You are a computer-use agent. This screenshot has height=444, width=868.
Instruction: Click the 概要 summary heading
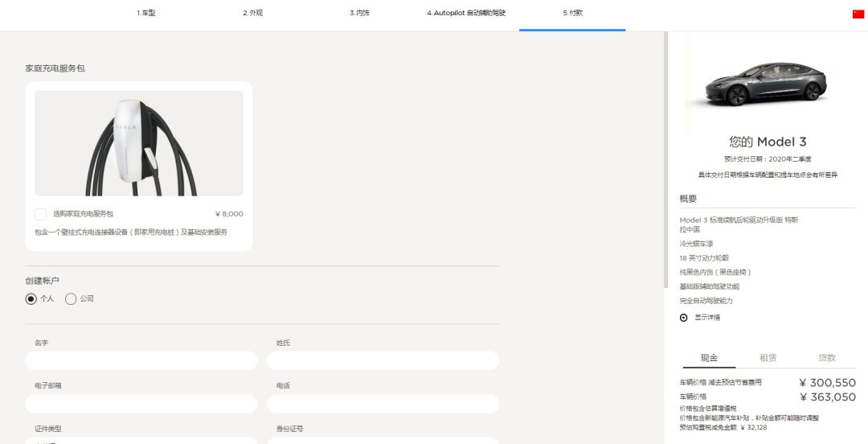pyautogui.click(x=688, y=199)
